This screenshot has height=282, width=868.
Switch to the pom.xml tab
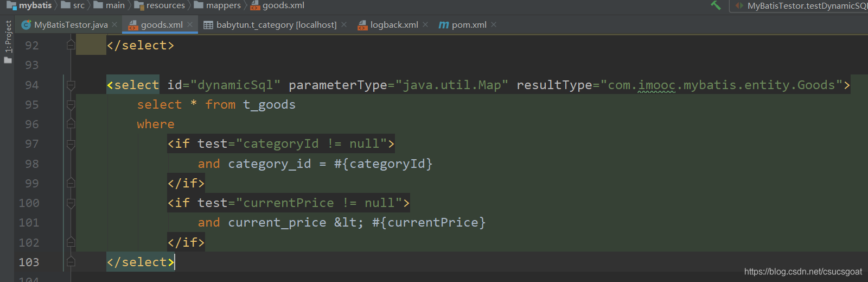tap(469, 25)
